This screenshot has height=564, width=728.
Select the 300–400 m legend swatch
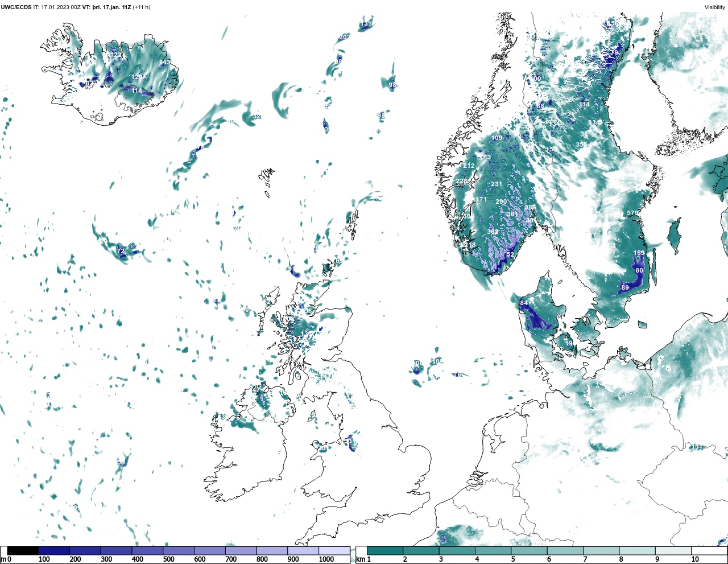[x=116, y=550]
